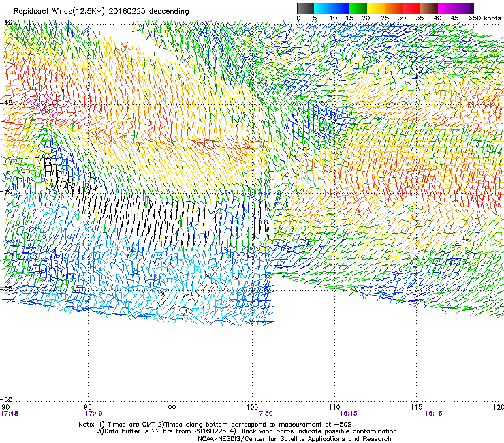This screenshot has width=504, height=443.
Task: Click the '-55' latitude axis label
Action: 6,288
